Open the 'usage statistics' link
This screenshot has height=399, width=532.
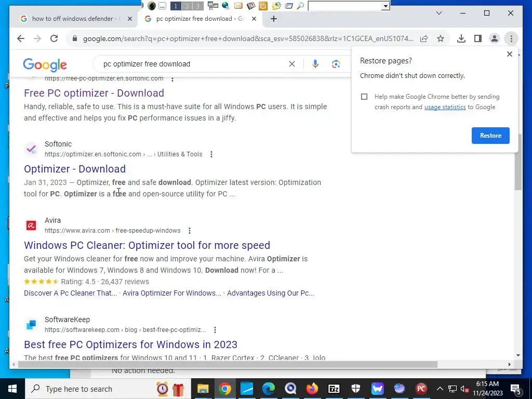[445, 107]
